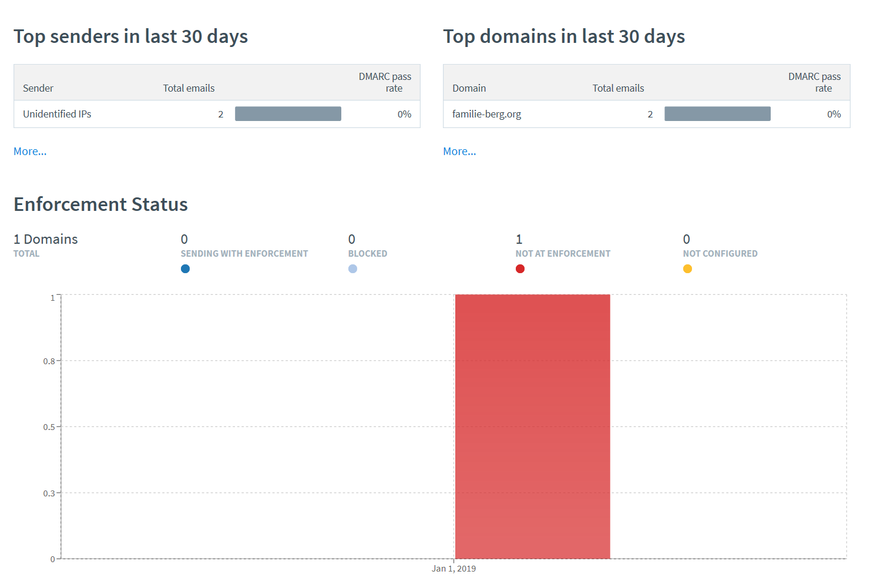Viewport: 870px width, 588px height.
Task: Click the Sender column header
Action: pos(38,88)
